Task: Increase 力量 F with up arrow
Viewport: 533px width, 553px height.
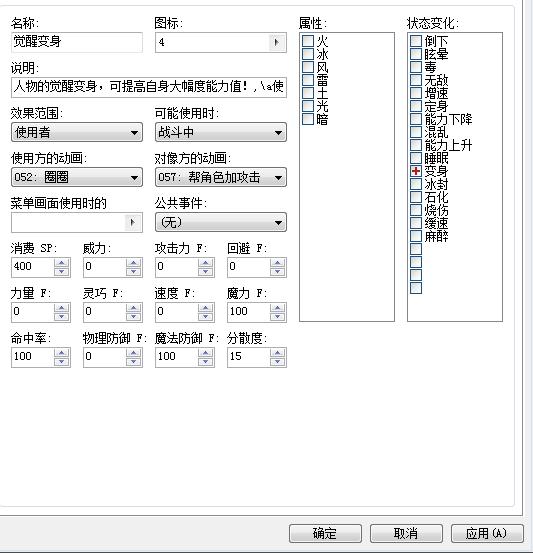Action: coord(61,308)
